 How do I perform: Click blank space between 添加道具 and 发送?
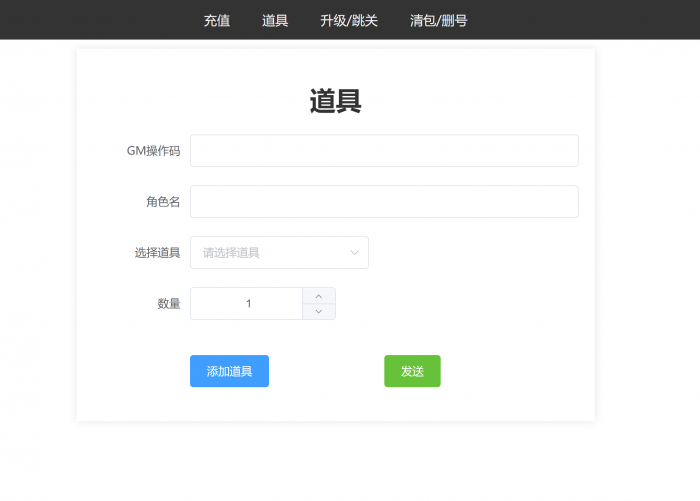coord(326,371)
